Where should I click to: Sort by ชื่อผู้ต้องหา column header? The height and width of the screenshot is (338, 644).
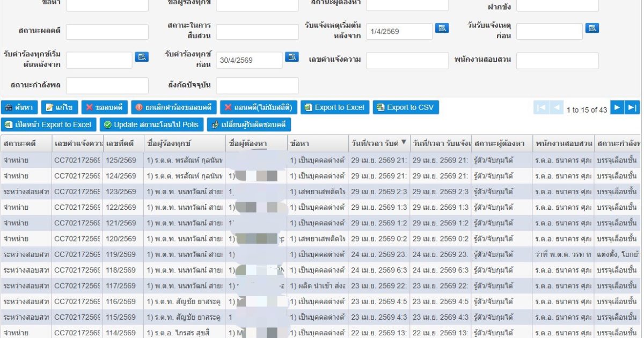256,143
